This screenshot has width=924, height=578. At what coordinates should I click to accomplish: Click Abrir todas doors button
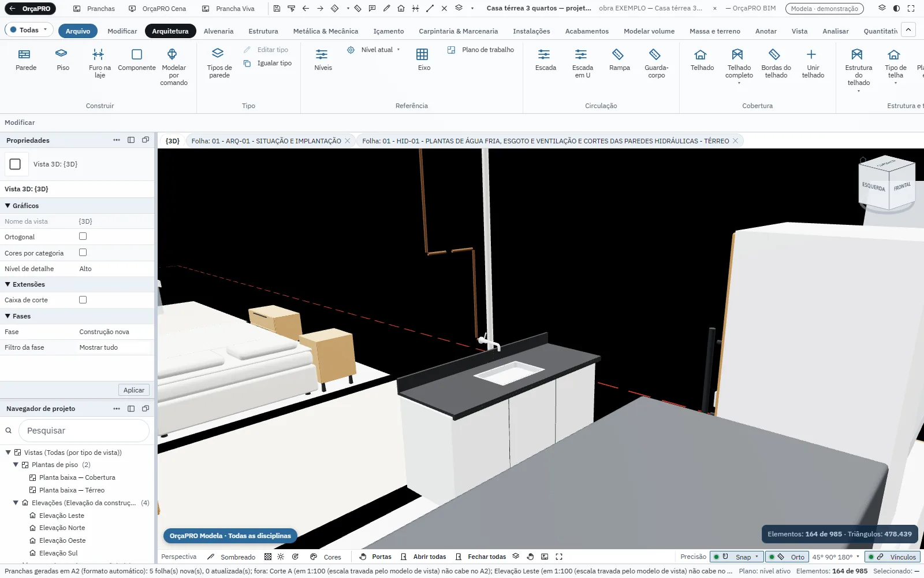pos(423,557)
